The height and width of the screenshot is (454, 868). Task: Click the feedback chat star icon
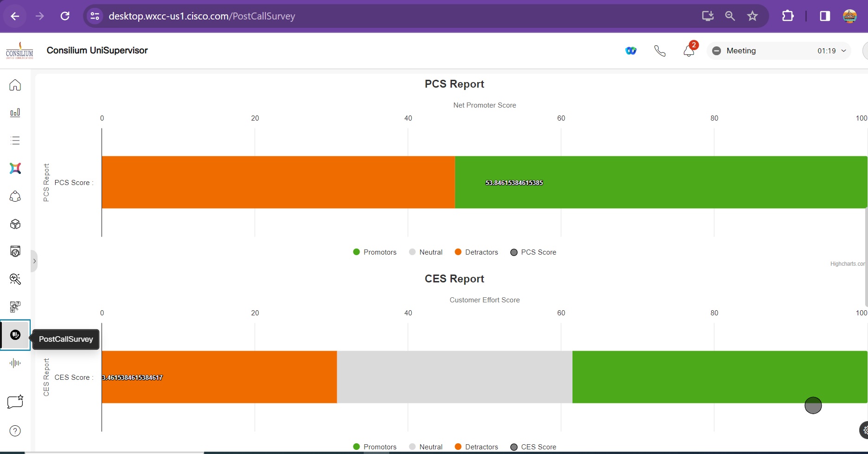(15, 402)
